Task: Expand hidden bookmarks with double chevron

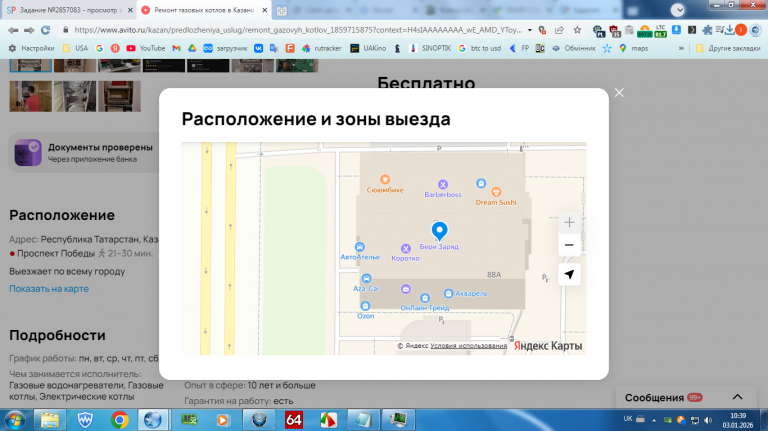Action: [681, 48]
